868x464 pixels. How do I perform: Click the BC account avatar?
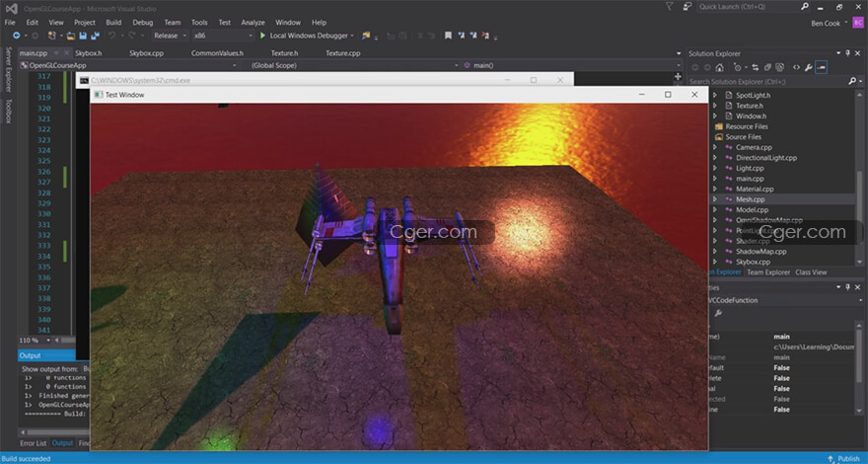tap(858, 23)
